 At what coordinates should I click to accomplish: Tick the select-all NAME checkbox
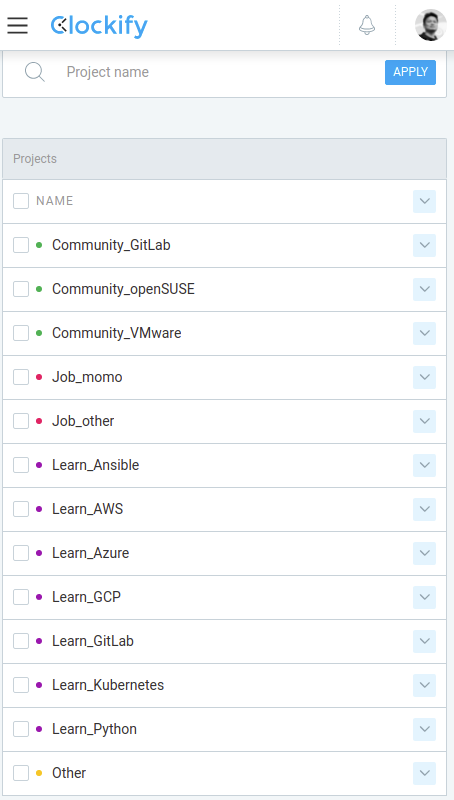point(21,201)
